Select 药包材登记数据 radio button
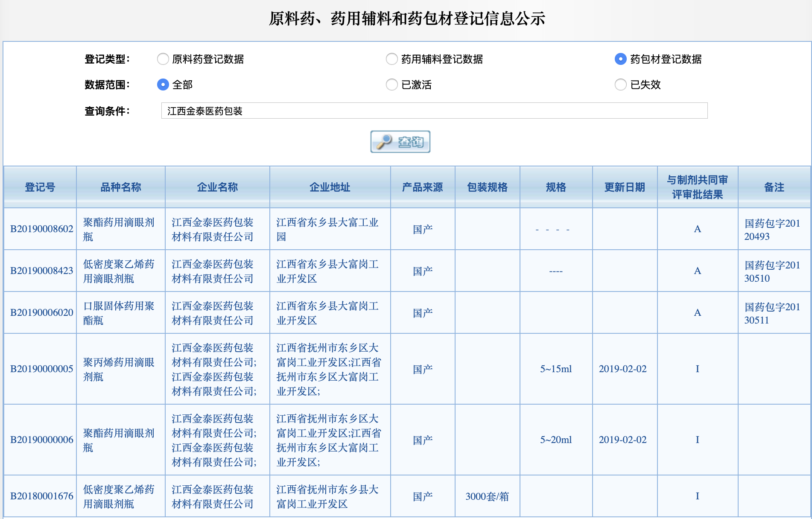 click(x=621, y=59)
